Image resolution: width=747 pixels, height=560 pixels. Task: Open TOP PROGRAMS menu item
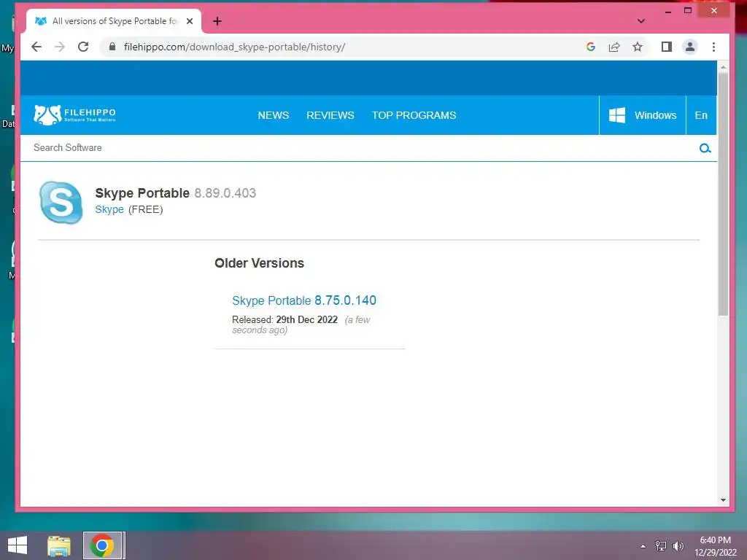[414, 115]
